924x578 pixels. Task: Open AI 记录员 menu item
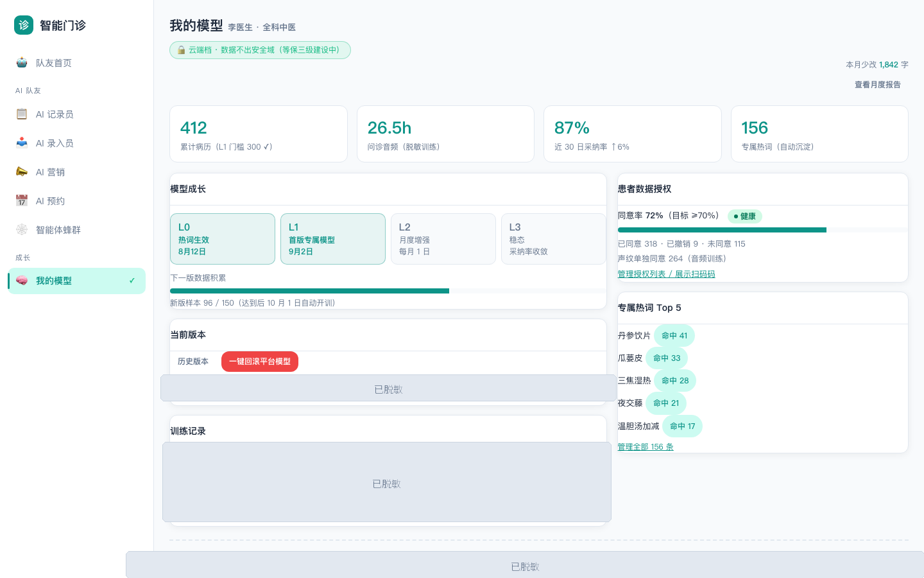coord(76,114)
